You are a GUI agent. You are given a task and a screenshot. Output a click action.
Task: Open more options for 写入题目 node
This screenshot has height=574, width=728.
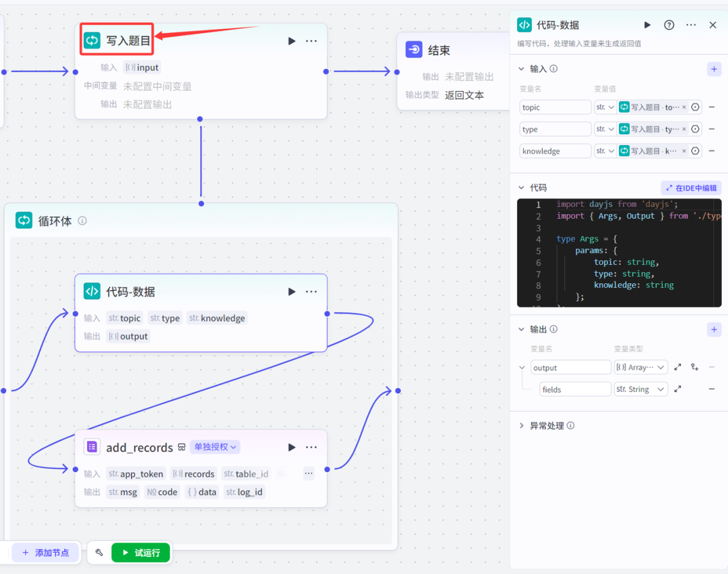click(x=311, y=41)
